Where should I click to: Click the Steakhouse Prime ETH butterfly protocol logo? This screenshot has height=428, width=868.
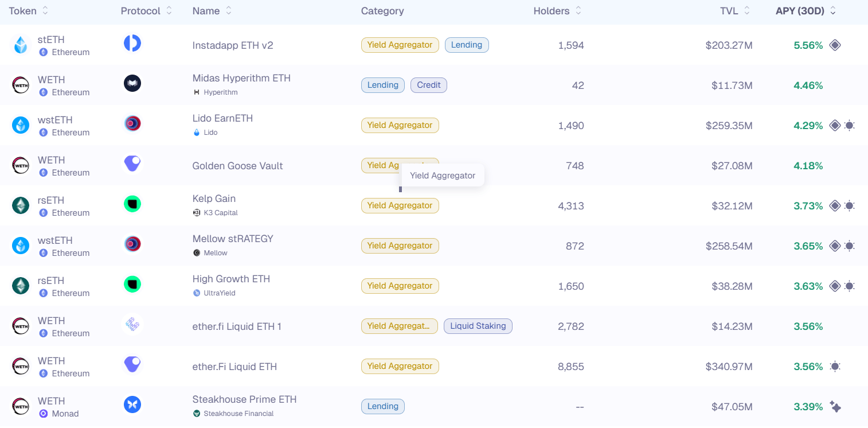pyautogui.click(x=132, y=404)
